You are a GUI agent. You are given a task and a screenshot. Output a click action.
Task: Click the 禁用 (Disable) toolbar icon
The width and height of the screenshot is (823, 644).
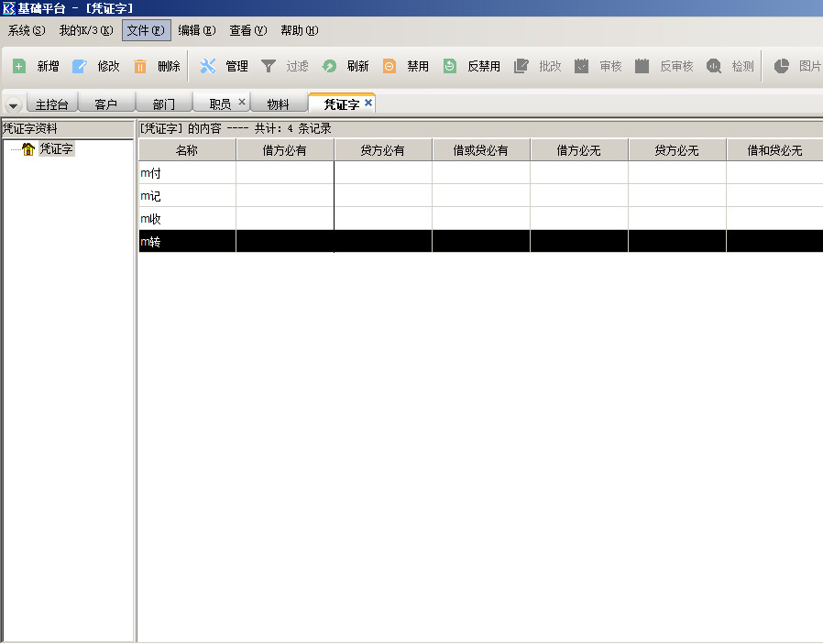click(x=390, y=66)
